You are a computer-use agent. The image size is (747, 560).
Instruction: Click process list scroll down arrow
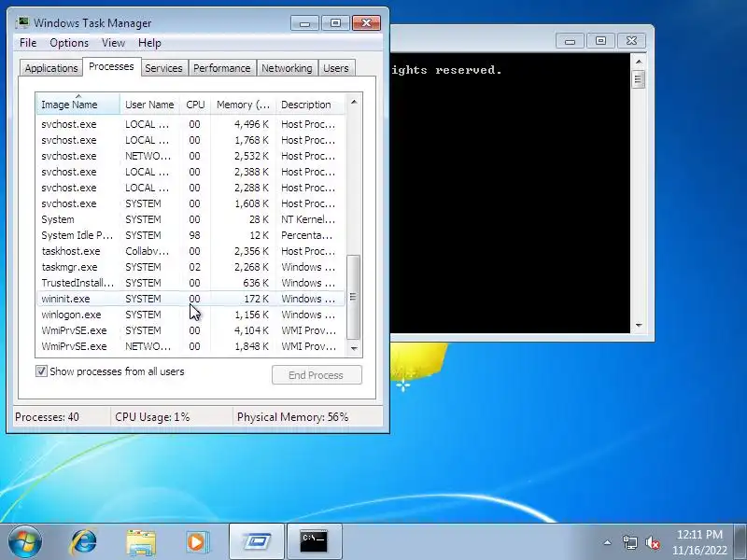pos(354,348)
